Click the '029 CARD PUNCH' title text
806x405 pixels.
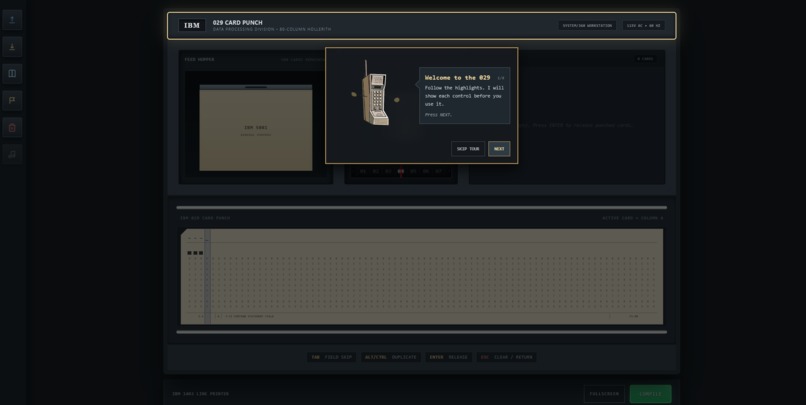[237, 23]
